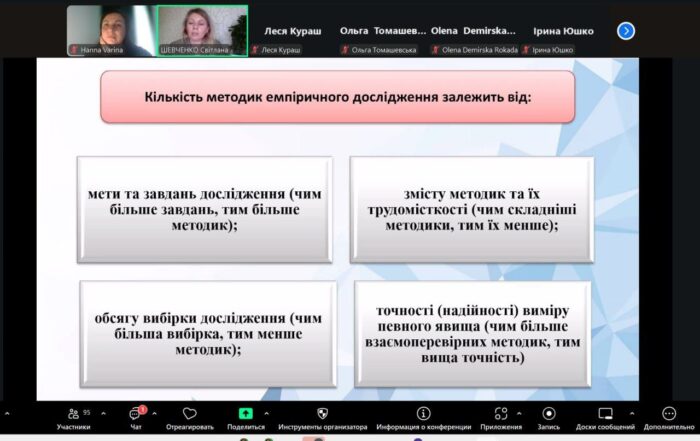Image resolution: width=700 pixels, height=441 pixels.
Task: Open Инструменты организатора host tools shield
Action: point(322,413)
